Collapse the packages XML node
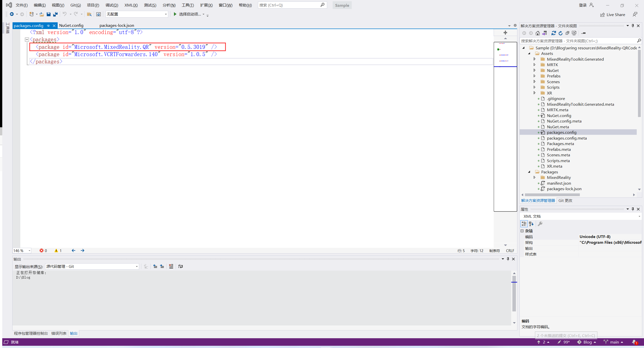 tap(27, 40)
